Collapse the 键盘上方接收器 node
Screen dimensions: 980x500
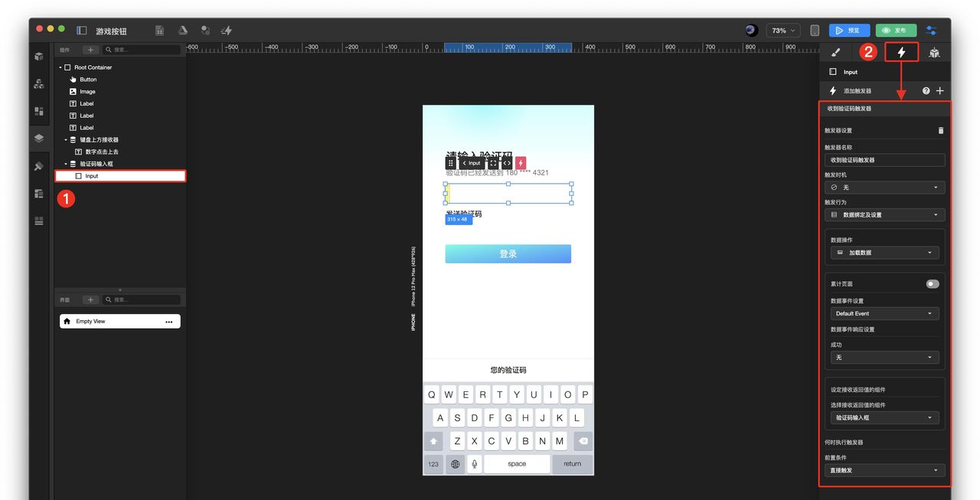pyautogui.click(x=66, y=140)
